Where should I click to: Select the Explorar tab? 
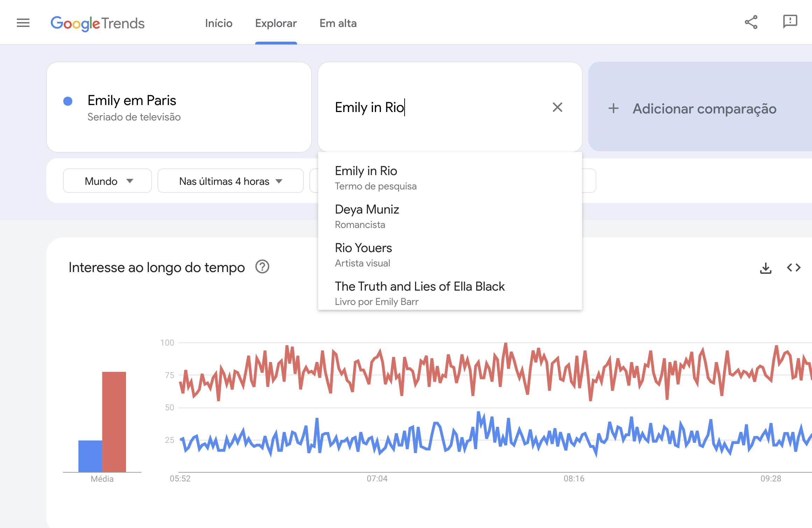pos(276,23)
